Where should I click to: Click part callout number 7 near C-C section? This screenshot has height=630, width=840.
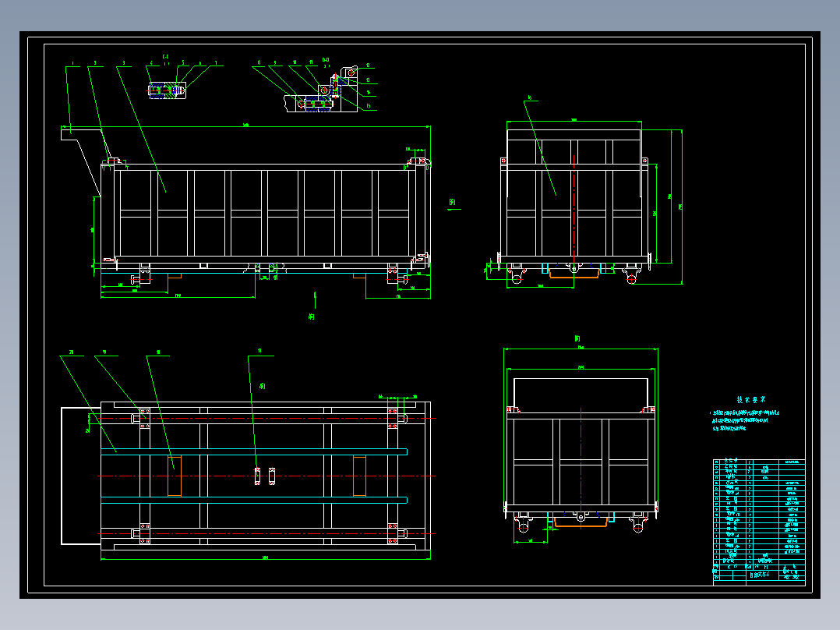(216, 63)
